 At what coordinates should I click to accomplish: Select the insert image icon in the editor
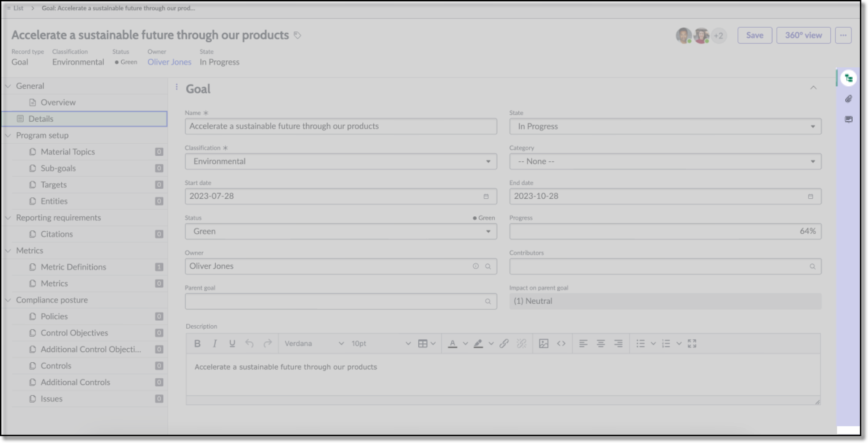pos(543,343)
